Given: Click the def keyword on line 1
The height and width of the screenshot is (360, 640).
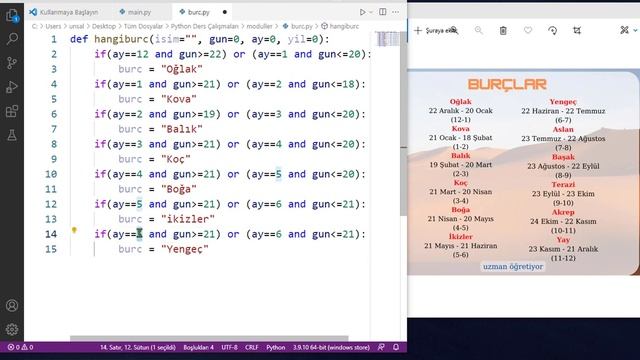Looking at the screenshot, I should (x=79, y=39).
